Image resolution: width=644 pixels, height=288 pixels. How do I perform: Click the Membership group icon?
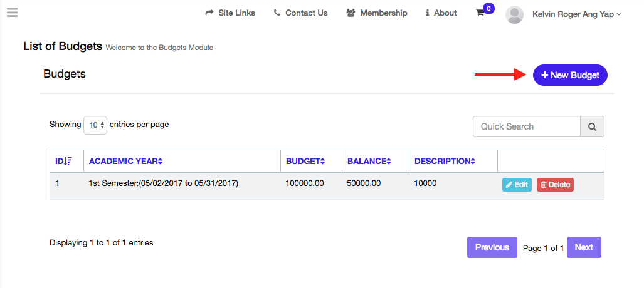(351, 13)
